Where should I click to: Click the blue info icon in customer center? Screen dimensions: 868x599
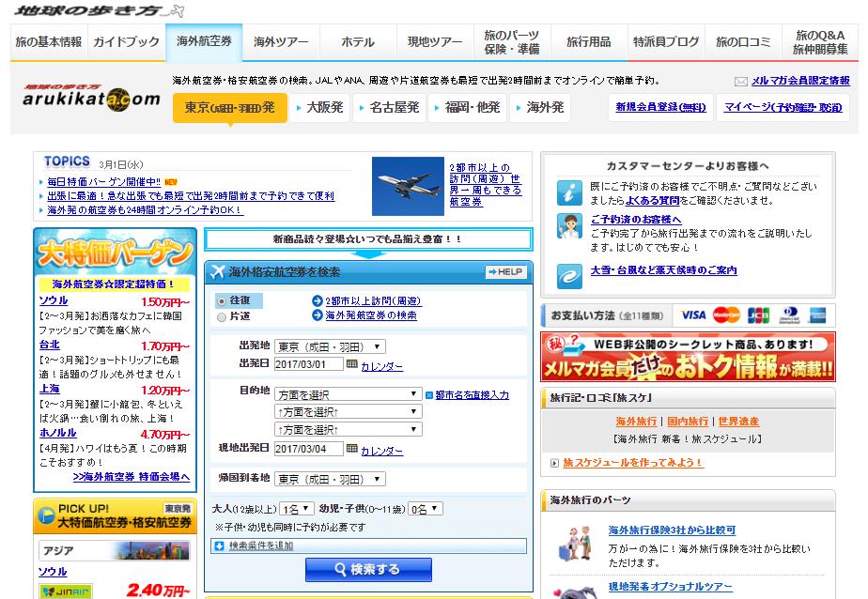[x=569, y=193]
